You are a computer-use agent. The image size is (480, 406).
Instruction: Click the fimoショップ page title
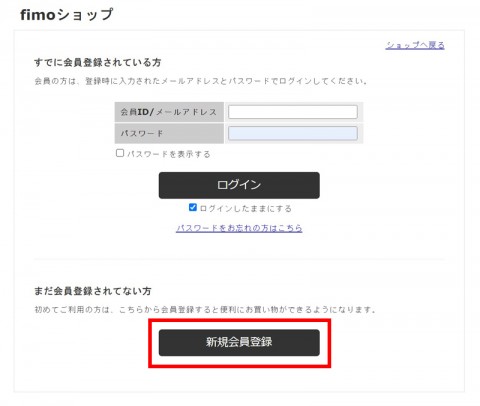(67, 15)
